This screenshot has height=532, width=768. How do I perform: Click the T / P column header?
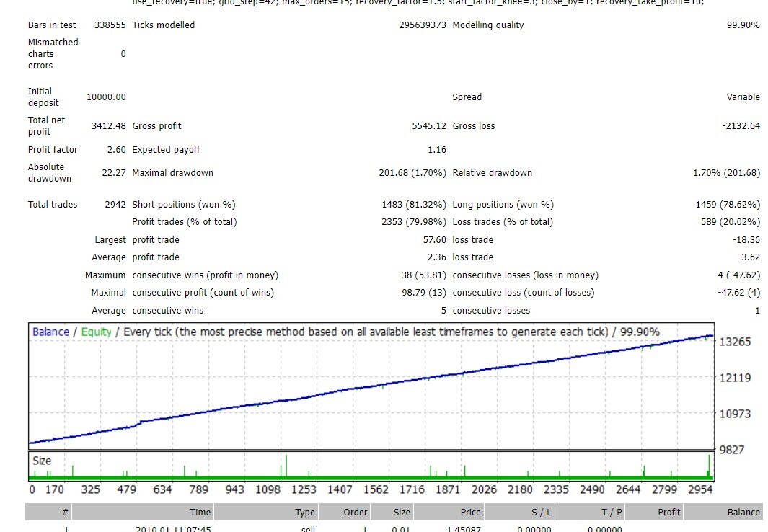click(x=589, y=512)
